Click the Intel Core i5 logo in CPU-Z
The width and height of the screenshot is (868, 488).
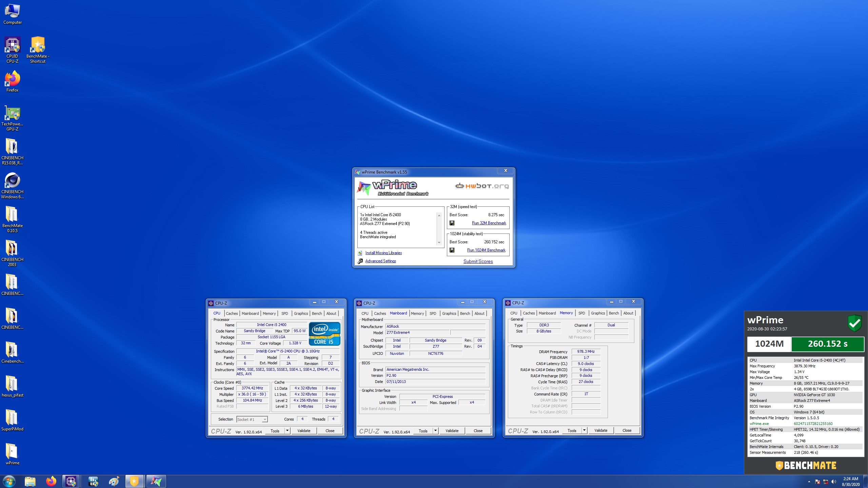click(x=324, y=334)
